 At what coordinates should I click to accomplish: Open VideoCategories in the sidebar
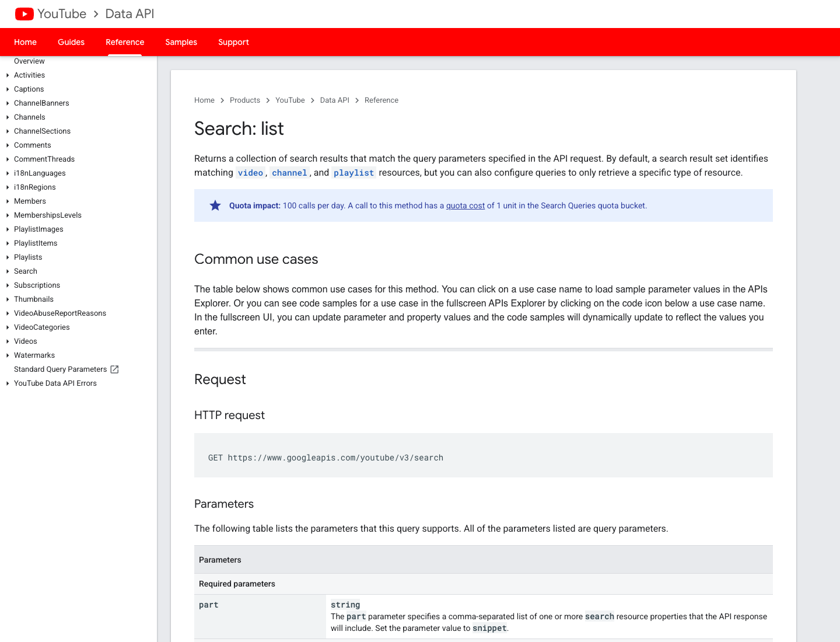pyautogui.click(x=42, y=327)
